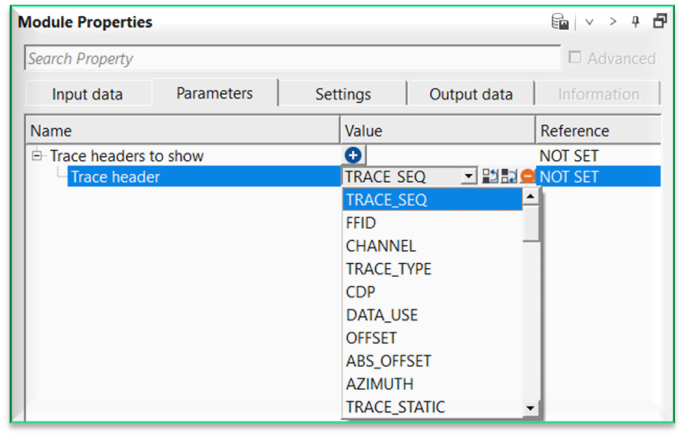Click the right chevron in panel header

(x=613, y=21)
